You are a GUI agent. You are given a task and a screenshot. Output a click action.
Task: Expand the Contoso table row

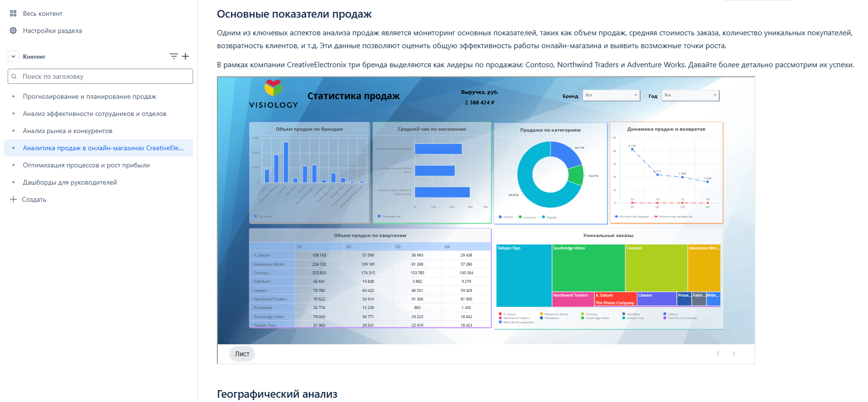pos(252,273)
